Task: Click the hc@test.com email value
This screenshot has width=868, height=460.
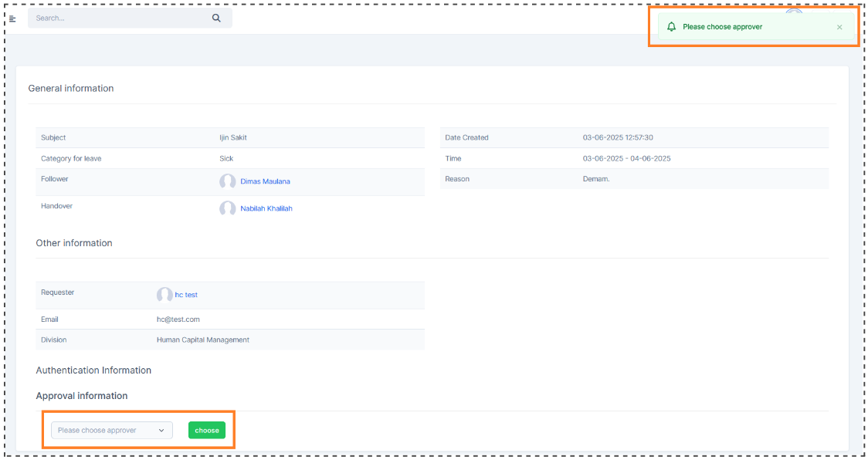Action: [178, 320]
